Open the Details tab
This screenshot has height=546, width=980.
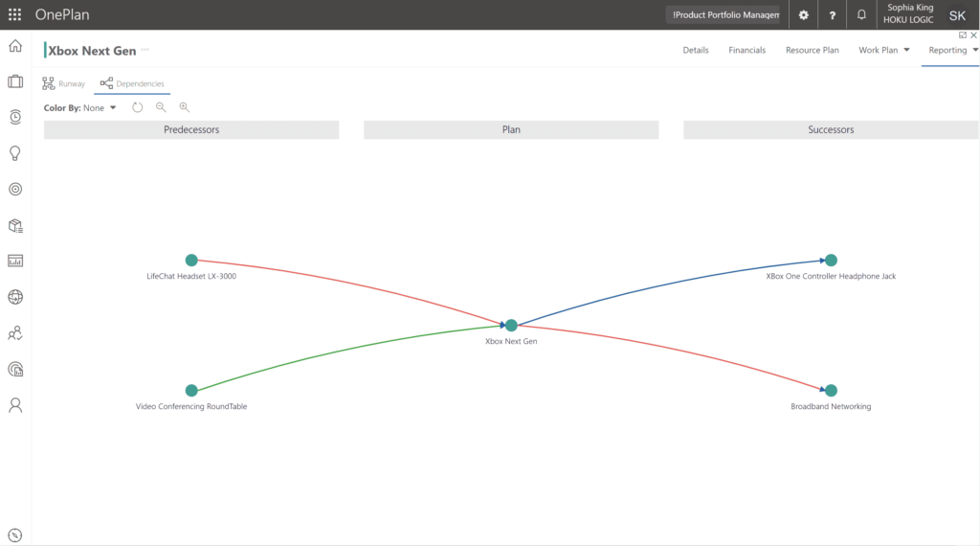pos(696,50)
